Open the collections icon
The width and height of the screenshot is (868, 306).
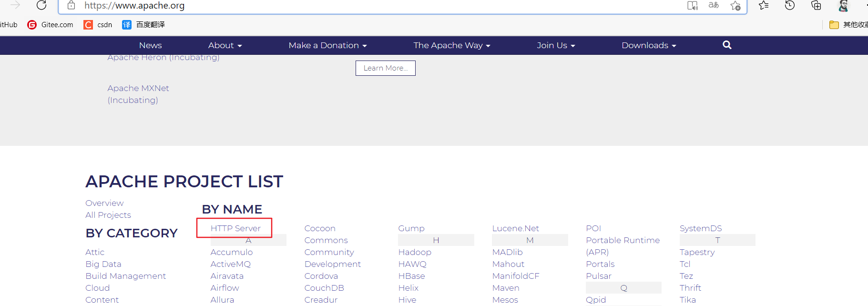816,5
